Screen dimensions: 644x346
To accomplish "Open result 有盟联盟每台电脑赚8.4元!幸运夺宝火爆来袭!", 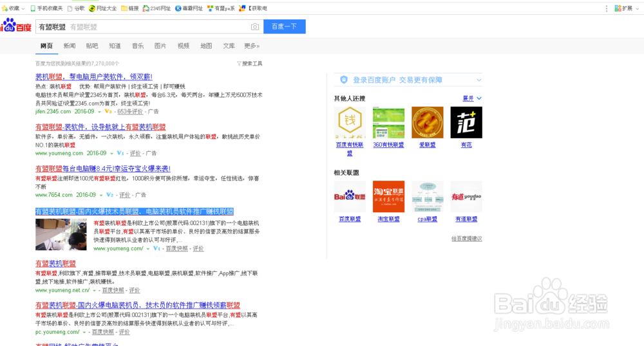I will tap(102, 168).
